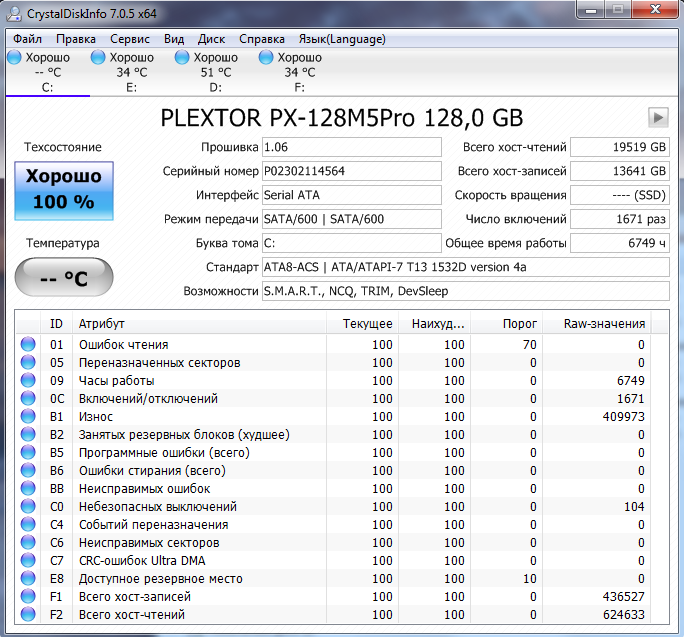Click status orb for B1 Износ

[28, 416]
